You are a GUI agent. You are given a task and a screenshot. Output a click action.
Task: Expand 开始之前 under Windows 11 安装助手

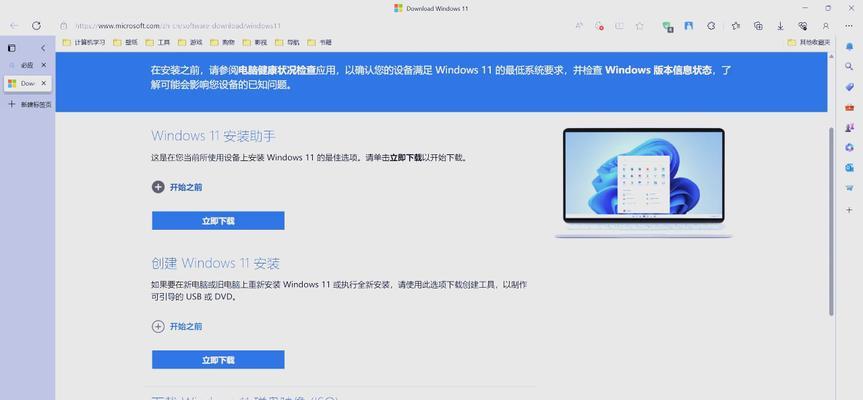pyautogui.click(x=177, y=187)
